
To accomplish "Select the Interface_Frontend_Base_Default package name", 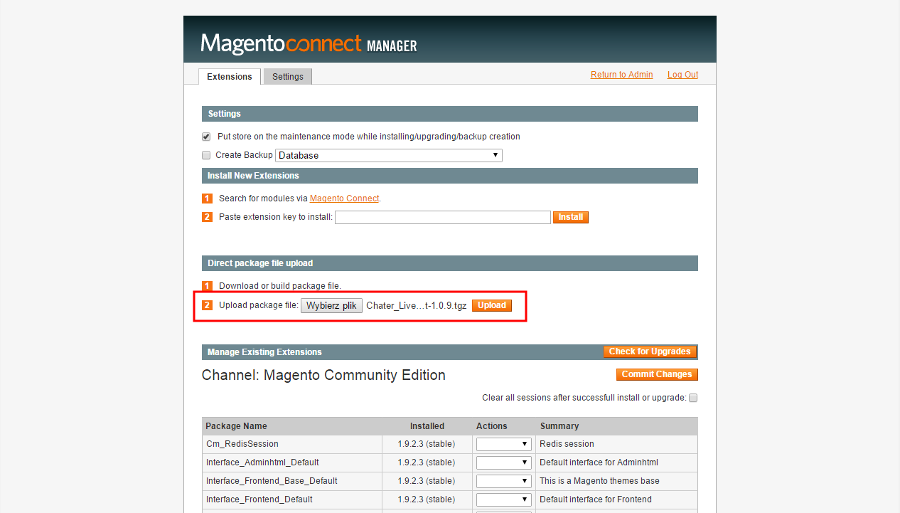I will pos(271,481).
